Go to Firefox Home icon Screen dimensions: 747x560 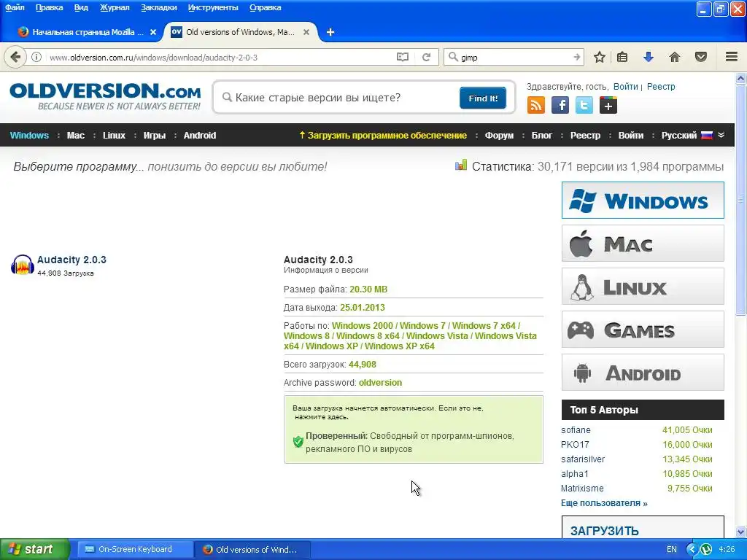click(x=675, y=57)
